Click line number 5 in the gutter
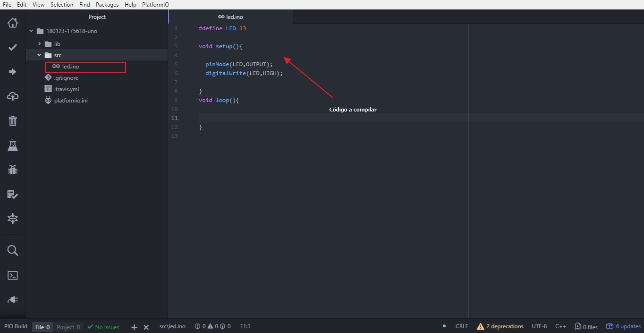 coord(176,64)
